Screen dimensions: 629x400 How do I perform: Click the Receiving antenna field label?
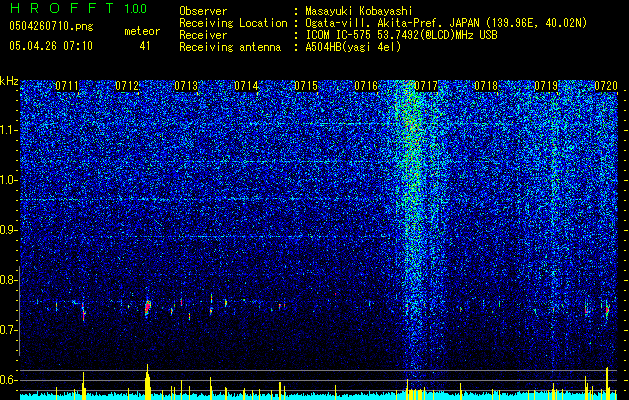(x=230, y=47)
